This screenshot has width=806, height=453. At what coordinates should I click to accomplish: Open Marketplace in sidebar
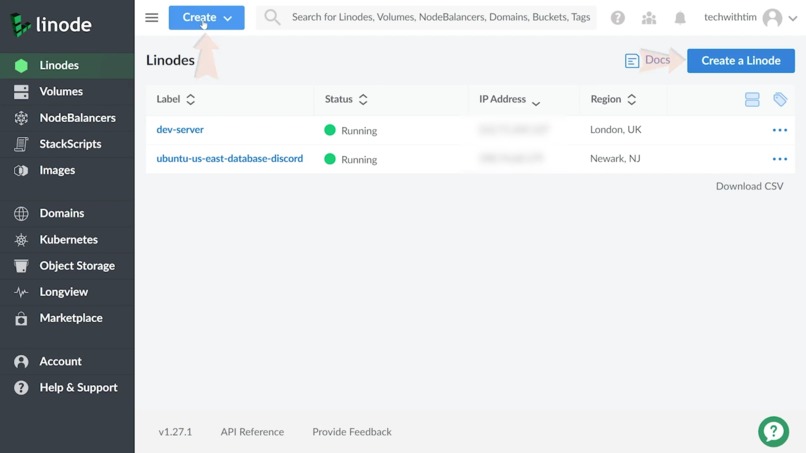click(67, 318)
